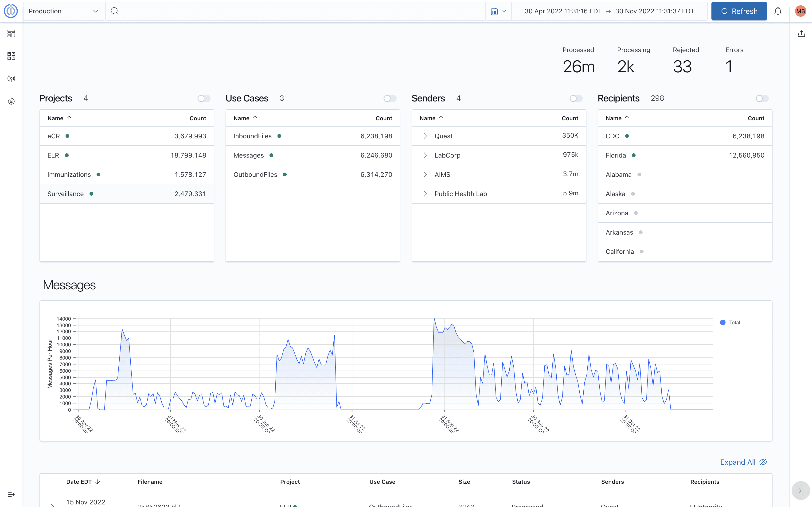Toggle the Use Cases switch
This screenshot has height=507, width=812.
(390, 98)
